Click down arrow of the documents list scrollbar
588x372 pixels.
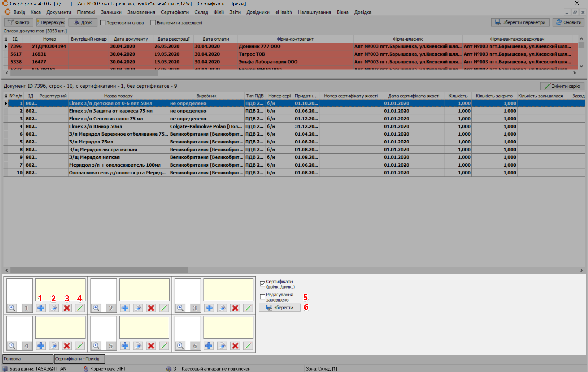pos(581,66)
